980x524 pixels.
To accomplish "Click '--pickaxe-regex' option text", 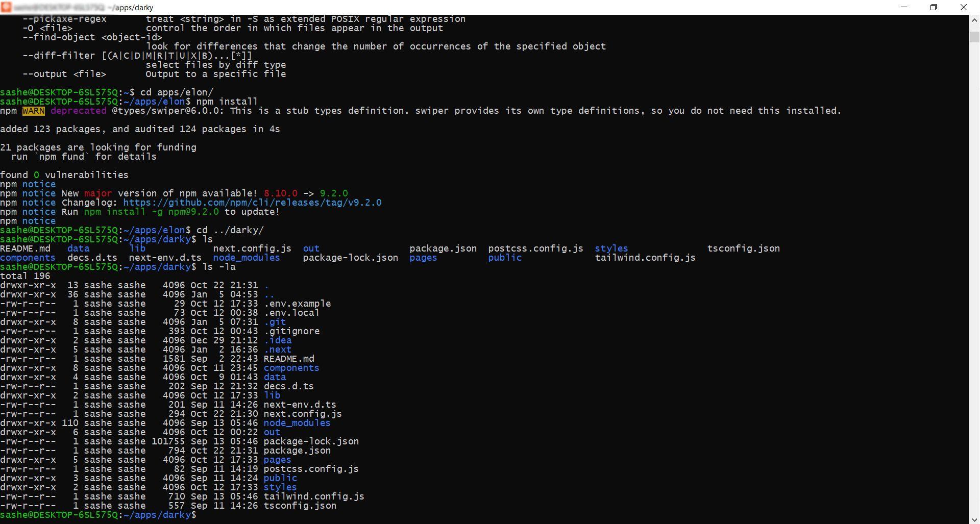I will coord(64,19).
